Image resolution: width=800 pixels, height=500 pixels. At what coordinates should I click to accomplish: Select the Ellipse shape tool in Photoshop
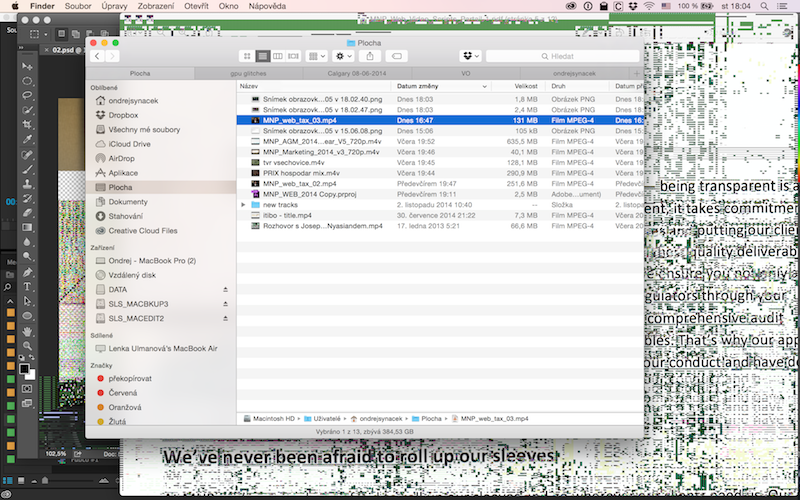(x=27, y=316)
